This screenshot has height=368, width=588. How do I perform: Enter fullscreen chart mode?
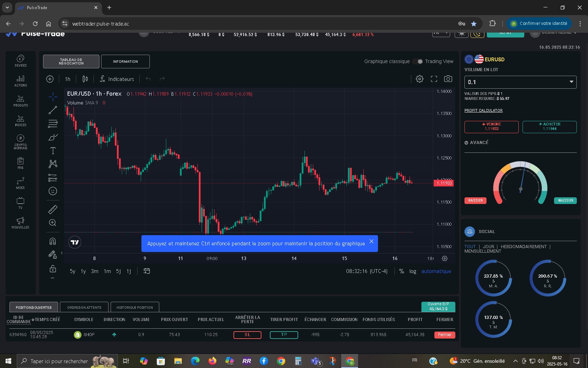click(x=434, y=79)
